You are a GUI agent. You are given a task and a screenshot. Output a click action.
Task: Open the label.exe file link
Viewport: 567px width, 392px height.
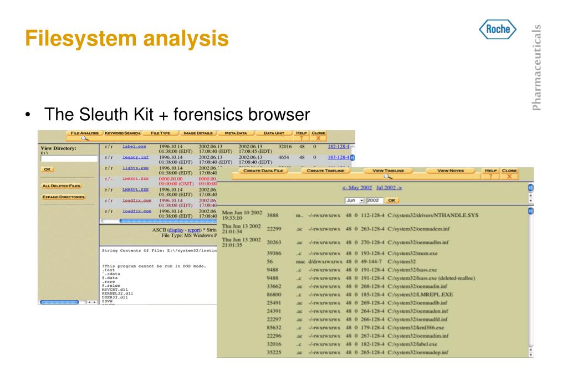(134, 146)
